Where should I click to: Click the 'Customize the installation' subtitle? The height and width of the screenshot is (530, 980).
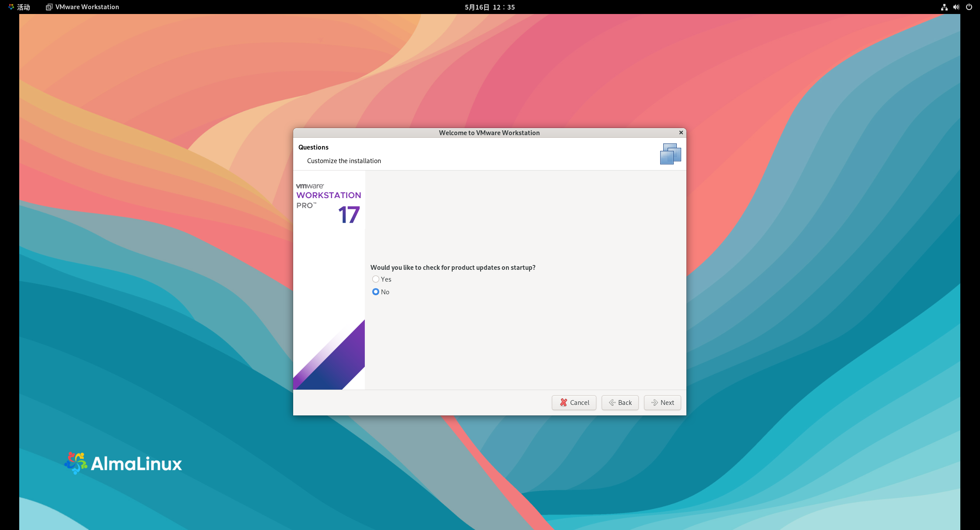click(x=344, y=161)
